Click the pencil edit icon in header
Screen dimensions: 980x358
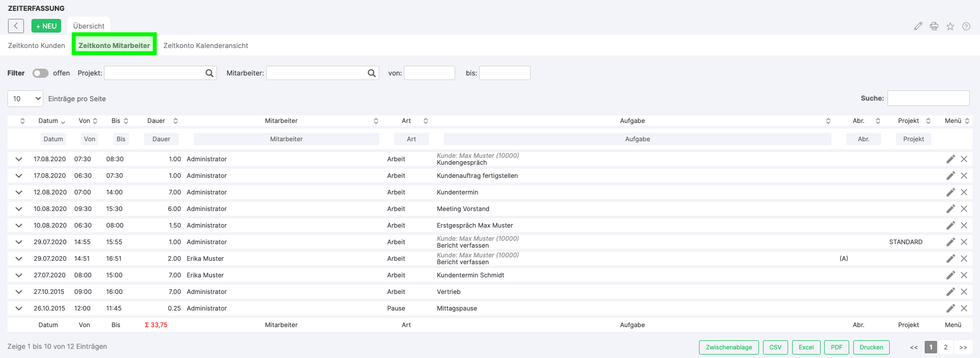pos(918,26)
